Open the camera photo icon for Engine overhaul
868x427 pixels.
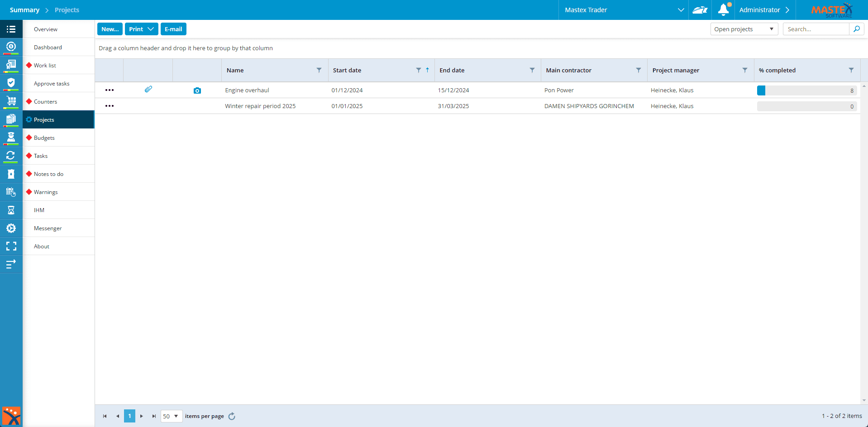point(197,90)
